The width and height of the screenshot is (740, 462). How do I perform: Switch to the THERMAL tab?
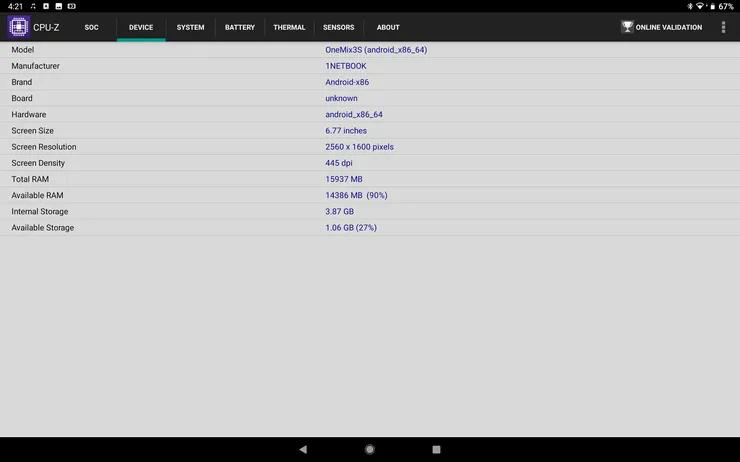coord(289,27)
